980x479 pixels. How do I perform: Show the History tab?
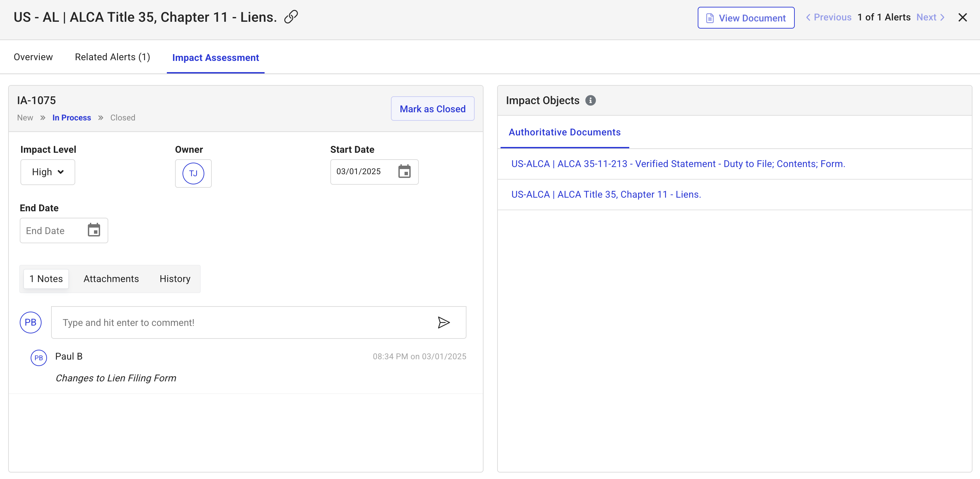(175, 279)
